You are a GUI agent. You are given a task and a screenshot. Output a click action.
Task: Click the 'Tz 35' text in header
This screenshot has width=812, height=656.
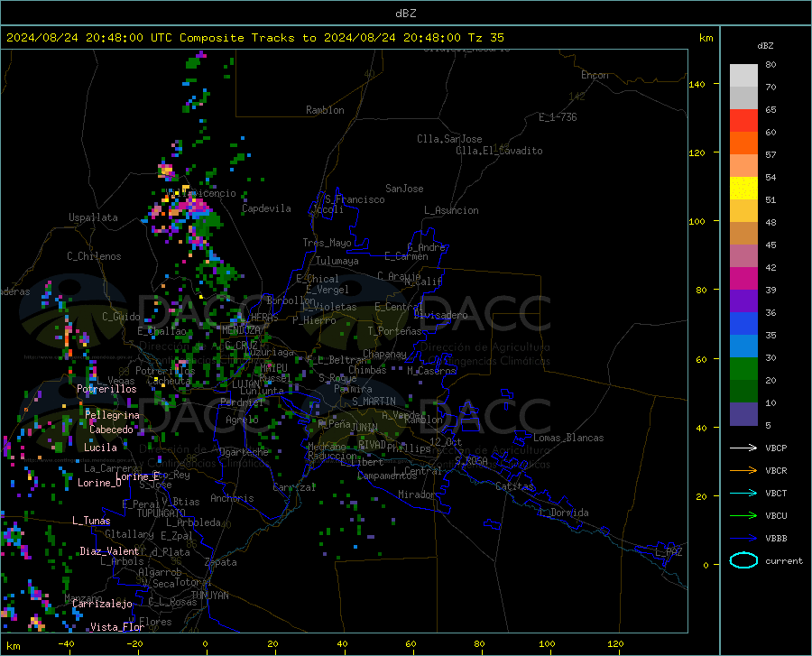click(x=485, y=38)
